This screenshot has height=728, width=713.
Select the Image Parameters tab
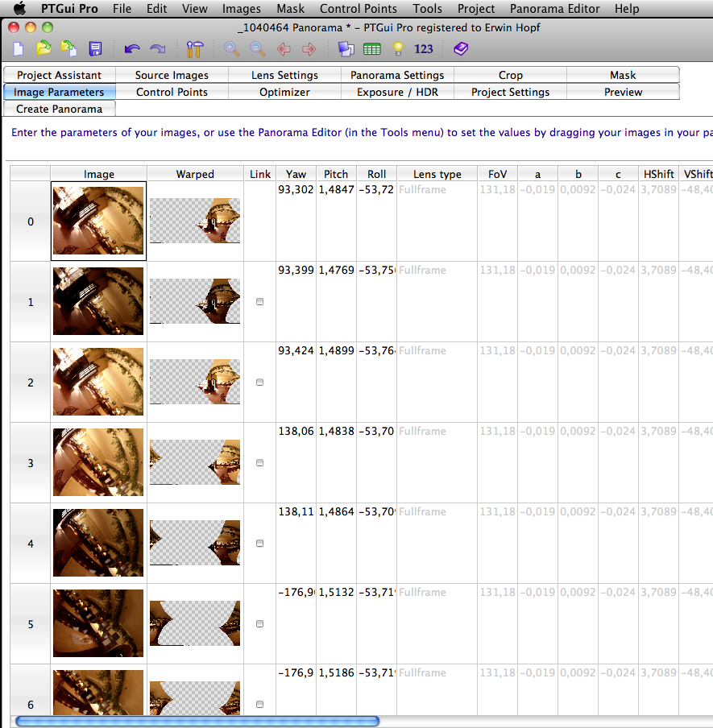click(59, 92)
